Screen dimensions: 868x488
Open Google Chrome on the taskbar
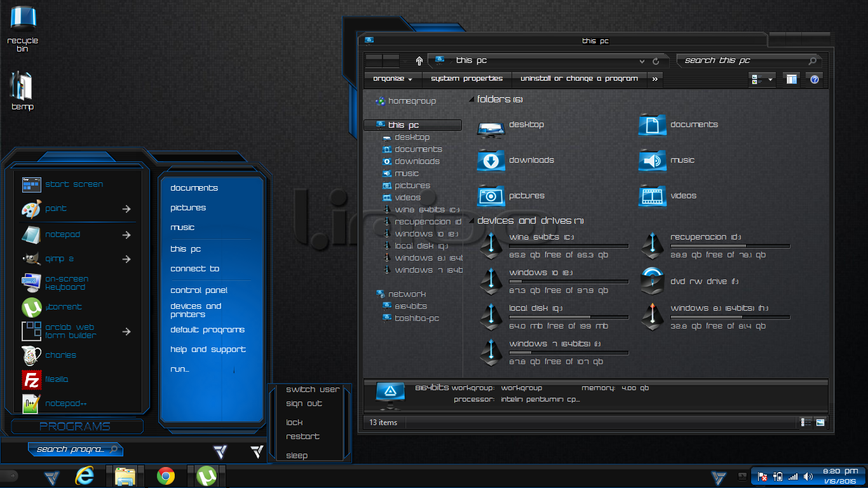pyautogui.click(x=166, y=476)
